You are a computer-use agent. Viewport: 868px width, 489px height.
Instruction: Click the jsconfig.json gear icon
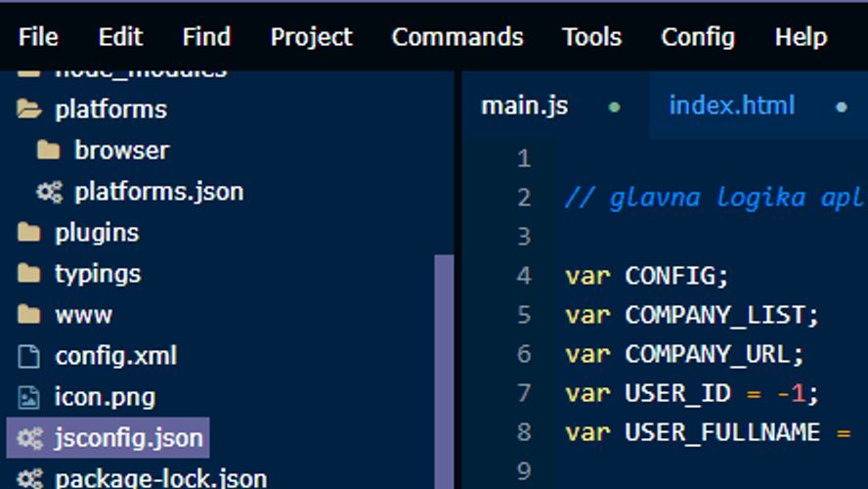pos(29,438)
